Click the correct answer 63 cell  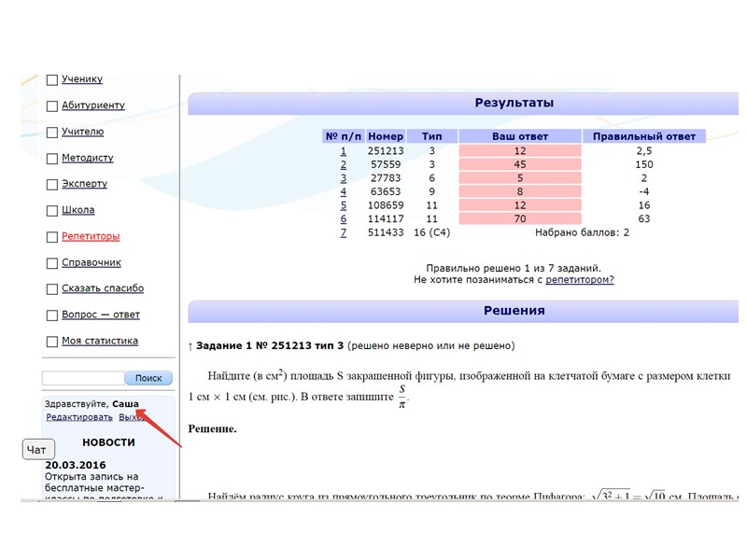644,219
